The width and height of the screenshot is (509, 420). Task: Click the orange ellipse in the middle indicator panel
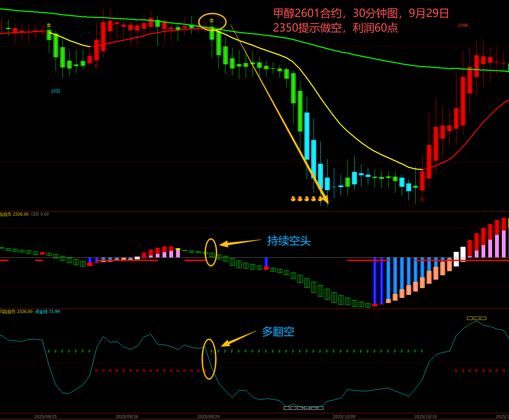point(211,252)
